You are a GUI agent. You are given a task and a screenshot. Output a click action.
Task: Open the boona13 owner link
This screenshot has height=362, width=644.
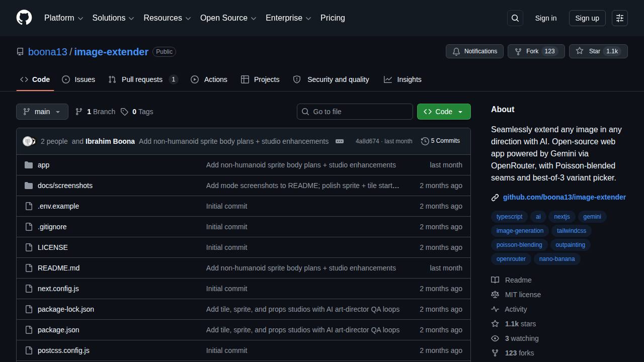48,52
